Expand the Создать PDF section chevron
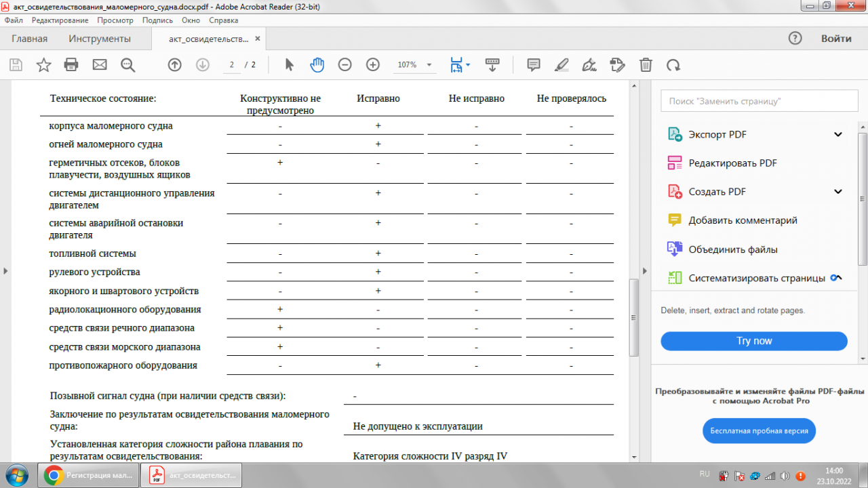Viewport: 868px width, 488px height. pos(838,192)
